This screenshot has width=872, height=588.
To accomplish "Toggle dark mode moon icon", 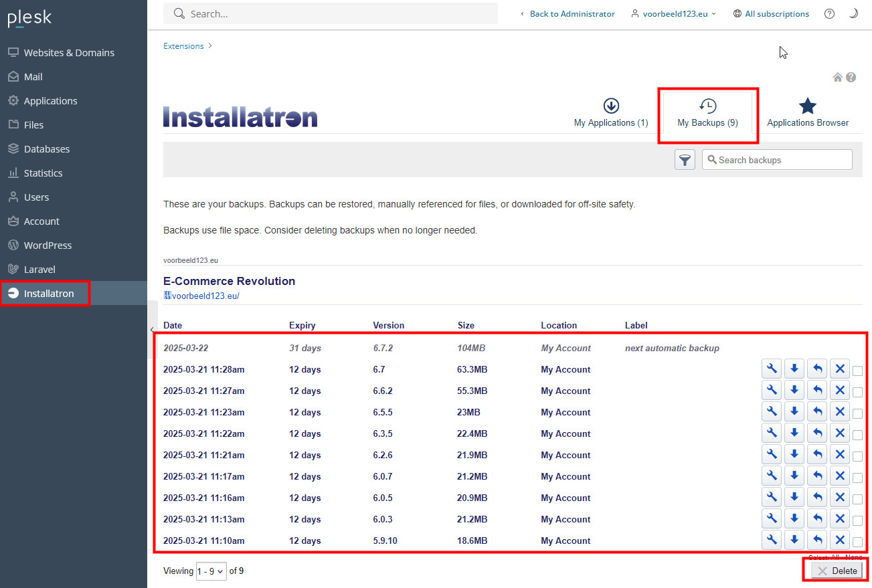I will click(853, 13).
